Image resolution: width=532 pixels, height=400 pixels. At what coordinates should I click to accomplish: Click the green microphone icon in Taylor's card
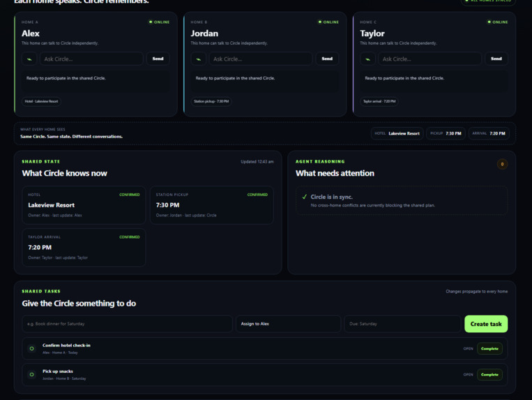[x=367, y=59]
